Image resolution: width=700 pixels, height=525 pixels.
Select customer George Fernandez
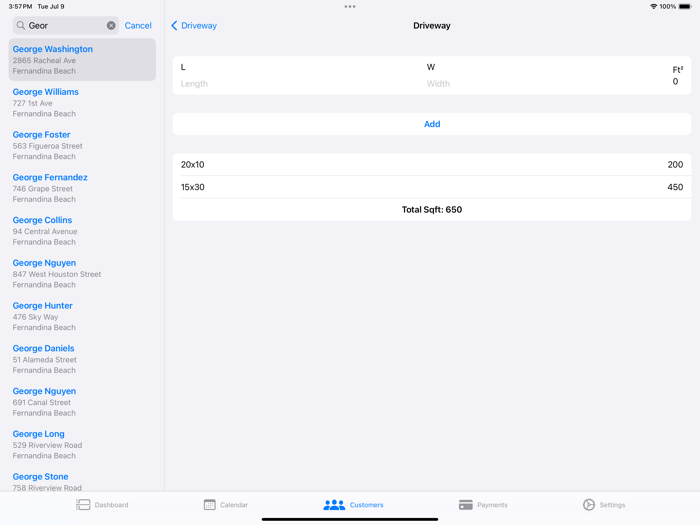(x=82, y=188)
